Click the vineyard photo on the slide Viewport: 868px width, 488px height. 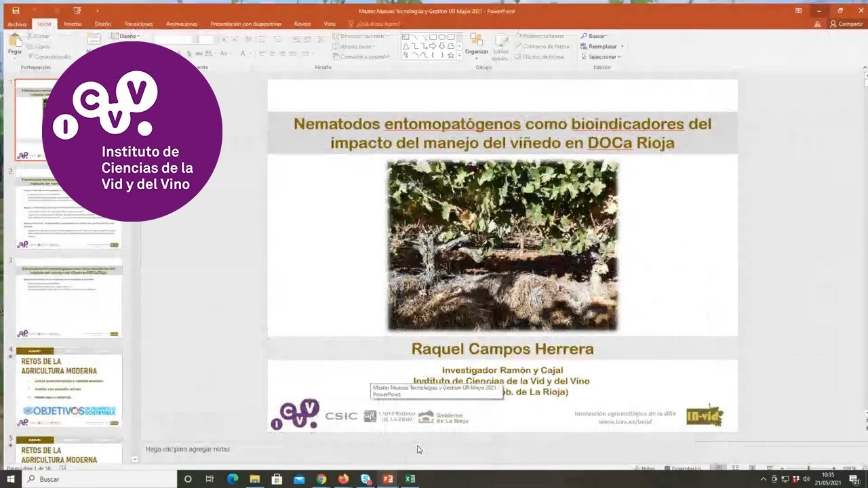click(502, 245)
